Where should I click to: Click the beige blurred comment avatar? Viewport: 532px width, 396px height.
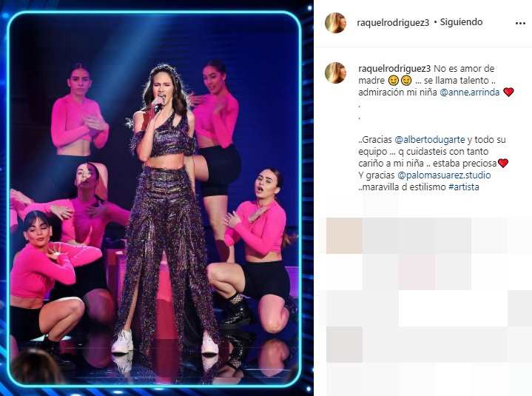[x=344, y=236]
